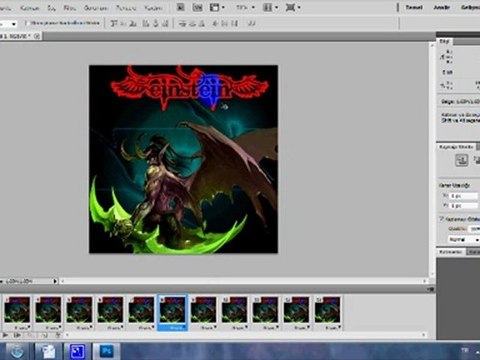Screen dimensions: 480x360
Task: Expand the Screen Mode dropdown arrow
Action: click(x=299, y=7)
